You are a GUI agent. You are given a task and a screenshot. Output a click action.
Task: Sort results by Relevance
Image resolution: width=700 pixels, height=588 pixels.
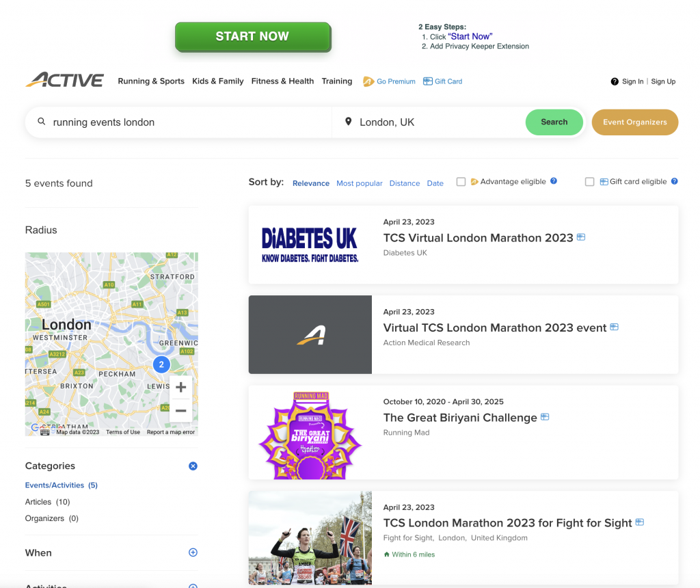point(311,183)
